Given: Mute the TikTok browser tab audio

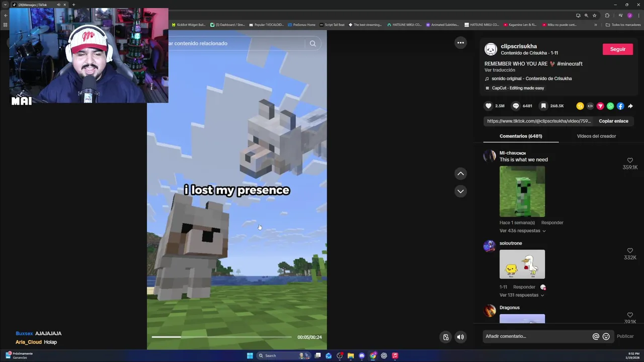Looking at the screenshot, I should [x=58, y=5].
